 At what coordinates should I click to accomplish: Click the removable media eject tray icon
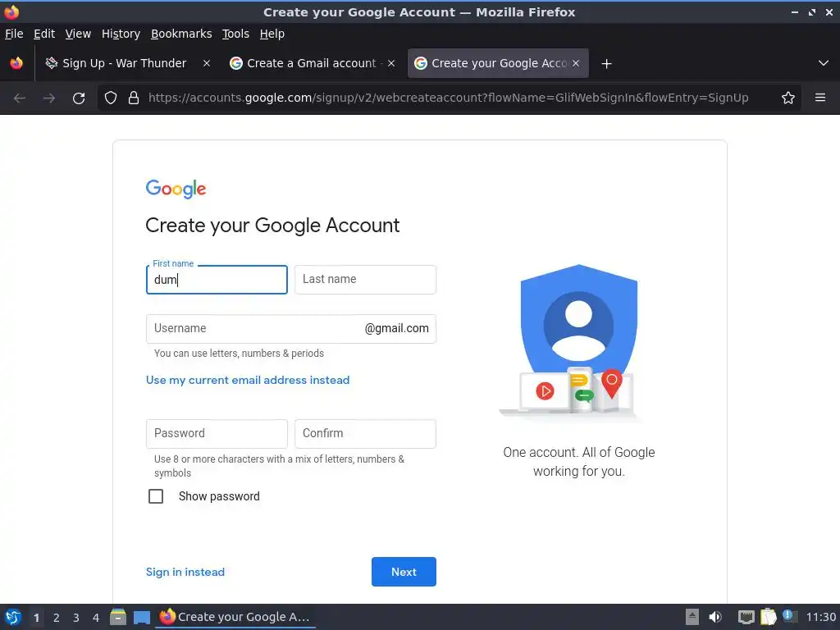(x=692, y=617)
